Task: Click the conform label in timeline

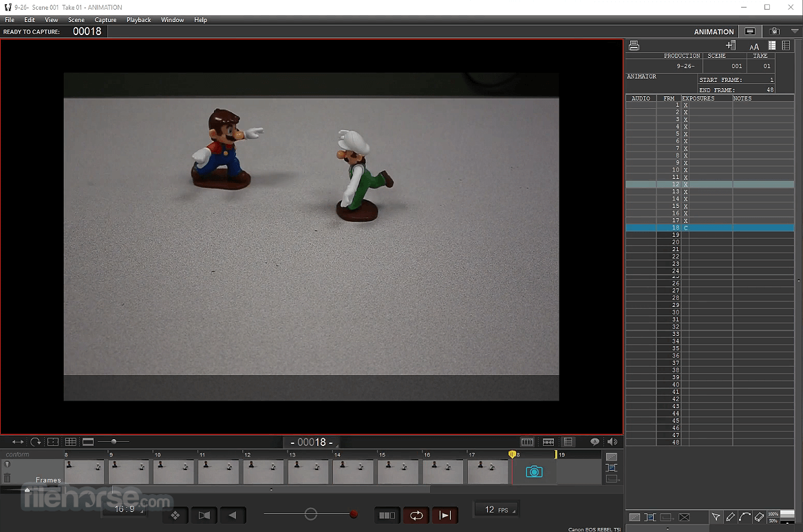Action: point(17,454)
